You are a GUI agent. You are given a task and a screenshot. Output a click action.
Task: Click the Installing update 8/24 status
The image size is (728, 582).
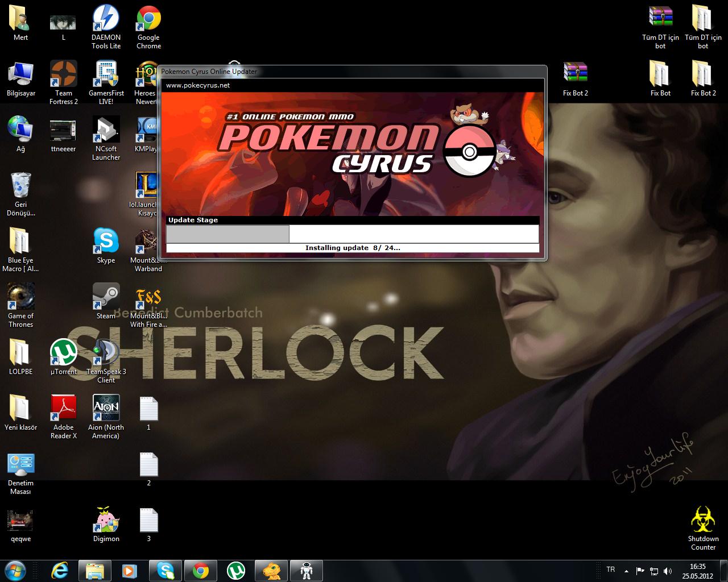(x=352, y=248)
